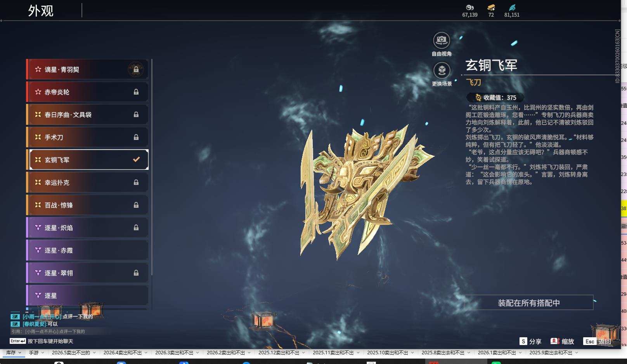Select the 手术刀 skin

[87, 137]
